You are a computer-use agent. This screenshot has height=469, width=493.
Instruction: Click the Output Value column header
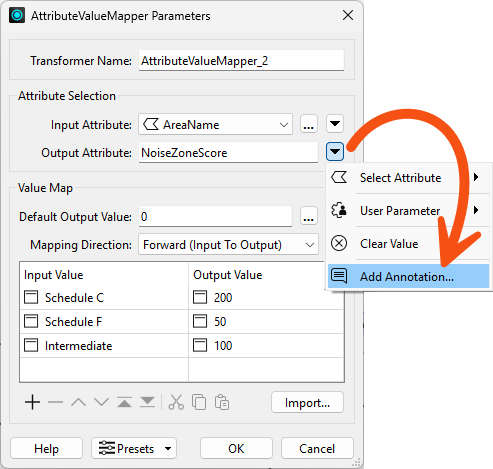pos(266,275)
